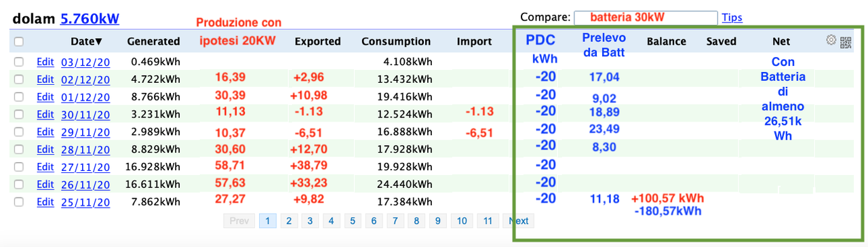Check the box for 25/11/20 row

coord(19,202)
